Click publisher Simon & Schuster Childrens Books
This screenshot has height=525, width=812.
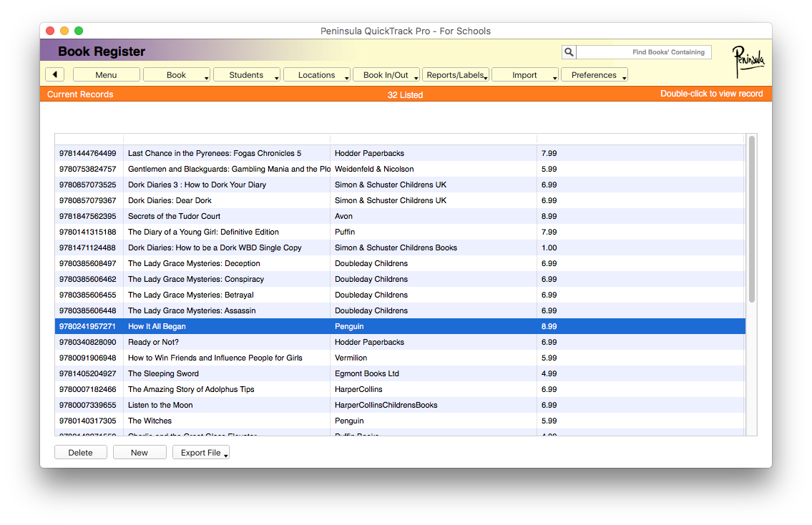[x=396, y=247]
